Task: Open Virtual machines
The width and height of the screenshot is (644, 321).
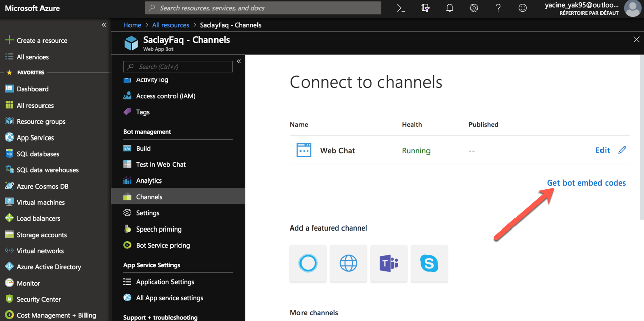Action: pyautogui.click(x=35, y=202)
